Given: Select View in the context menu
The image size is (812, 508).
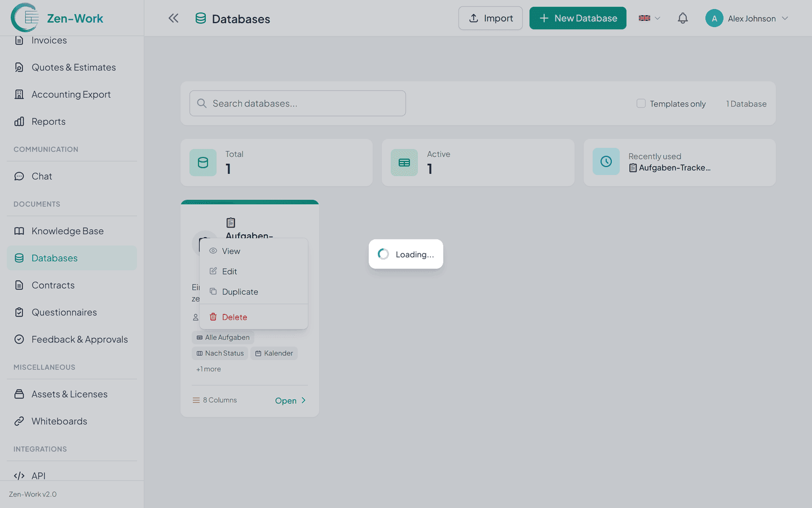Looking at the screenshot, I should [x=231, y=251].
